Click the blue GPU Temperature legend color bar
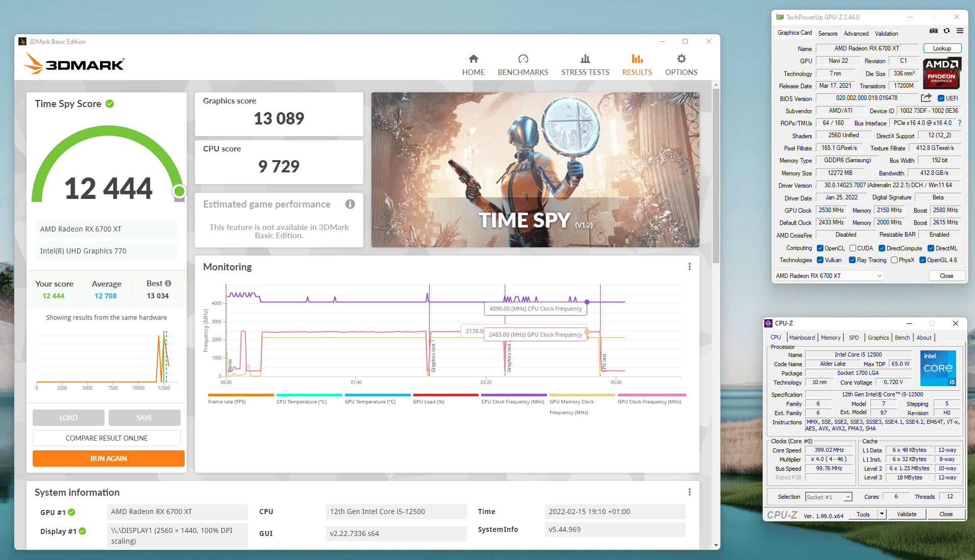975x560 pixels. pyautogui.click(x=378, y=395)
